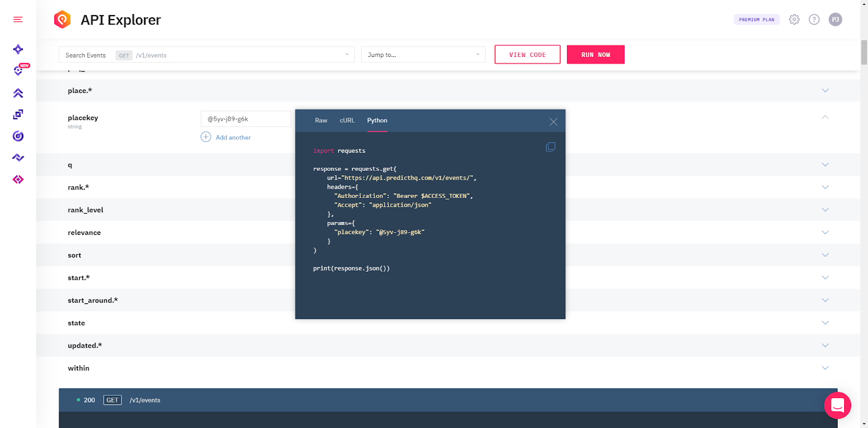This screenshot has height=428, width=868.
Task: Click the vertical page scrollbar thumb
Action: pyautogui.click(x=864, y=53)
